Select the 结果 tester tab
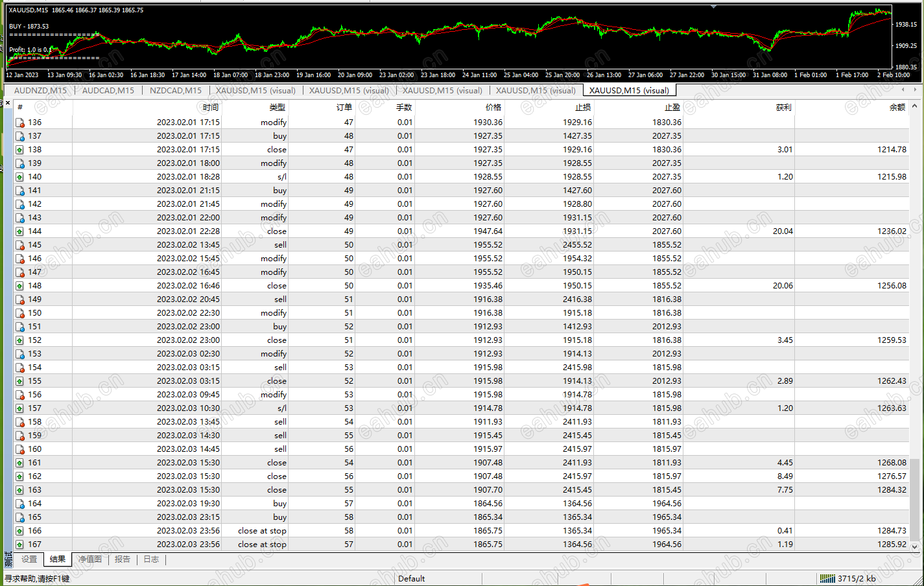Viewport: 924px width, 586px height. pos(58,559)
